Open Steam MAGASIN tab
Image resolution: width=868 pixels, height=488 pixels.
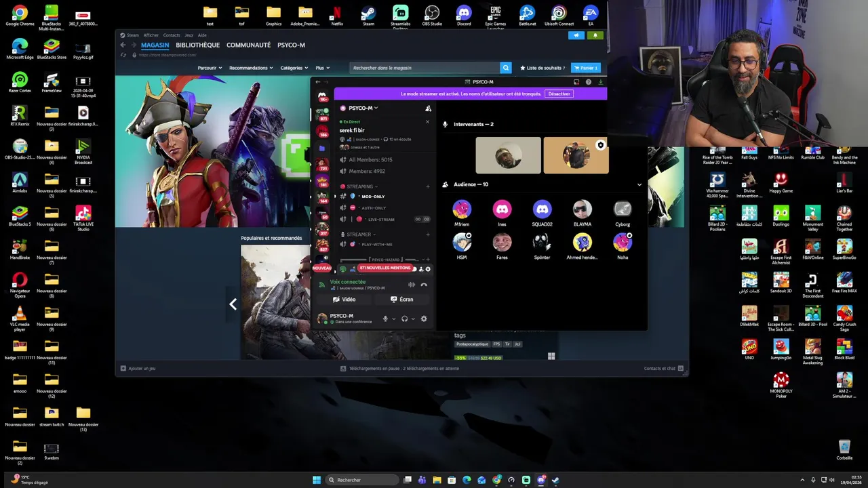pos(155,45)
